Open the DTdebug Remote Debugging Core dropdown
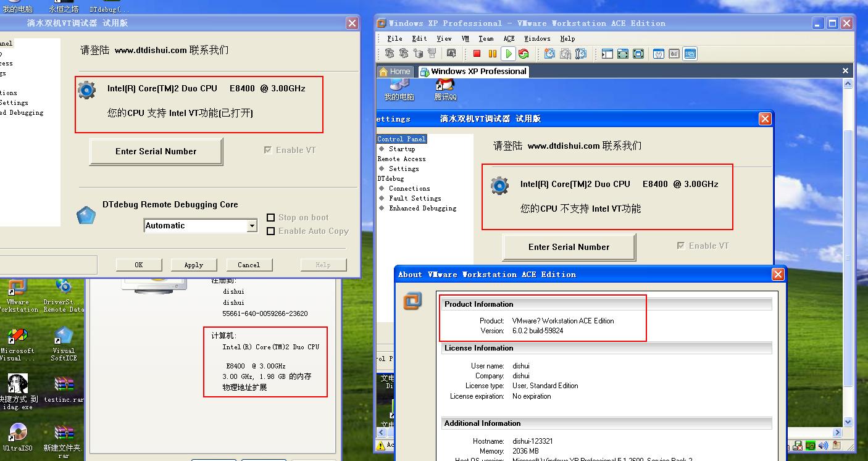 pyautogui.click(x=252, y=226)
